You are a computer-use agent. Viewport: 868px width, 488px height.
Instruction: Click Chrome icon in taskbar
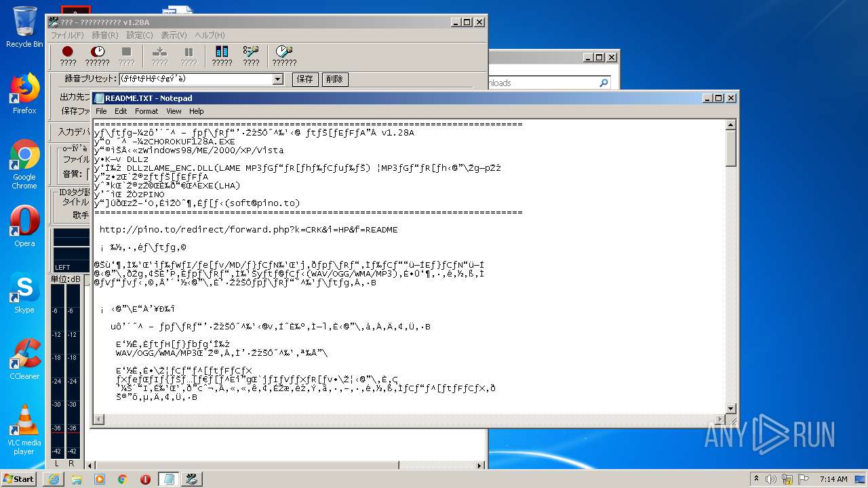(123, 479)
